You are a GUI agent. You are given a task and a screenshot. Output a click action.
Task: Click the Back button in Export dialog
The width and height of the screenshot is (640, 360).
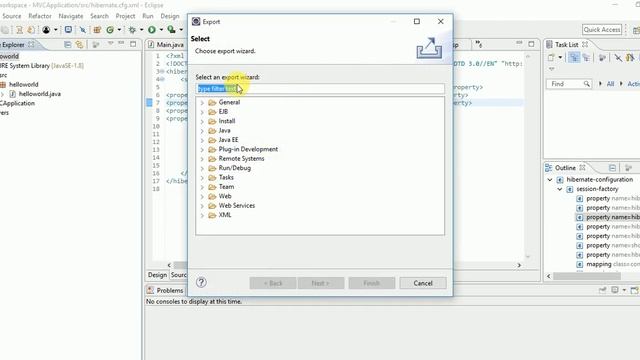273,283
